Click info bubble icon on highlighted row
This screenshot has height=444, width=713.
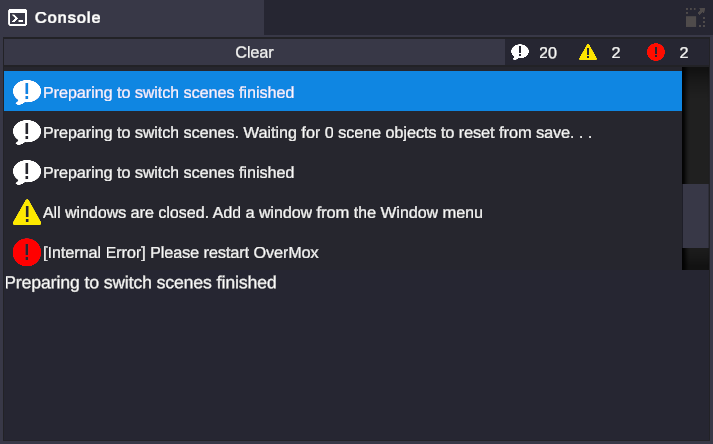tap(27, 92)
